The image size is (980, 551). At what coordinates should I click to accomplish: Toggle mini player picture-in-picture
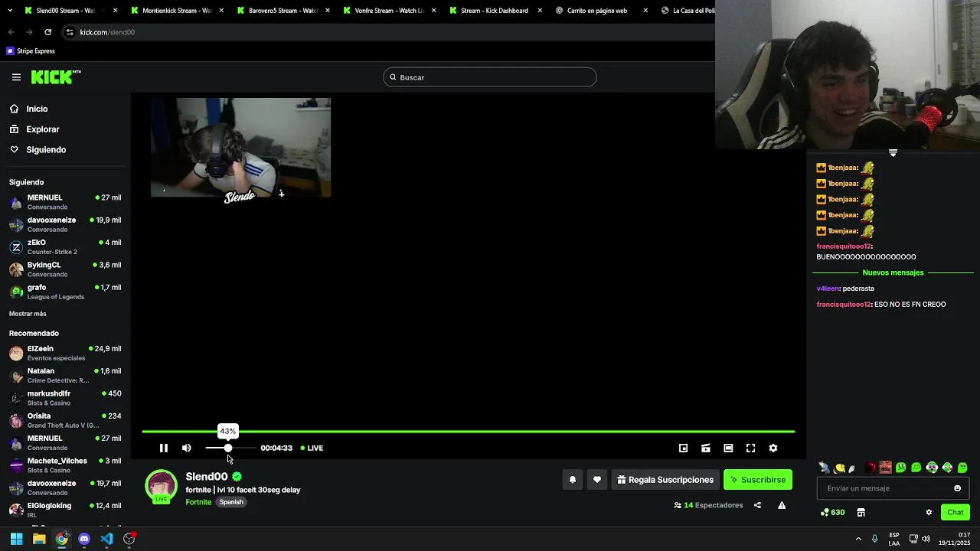[683, 448]
